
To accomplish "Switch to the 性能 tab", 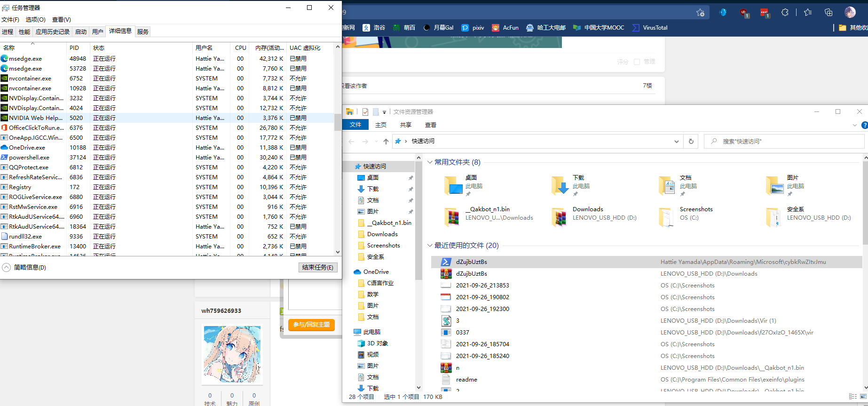I will click(x=24, y=32).
